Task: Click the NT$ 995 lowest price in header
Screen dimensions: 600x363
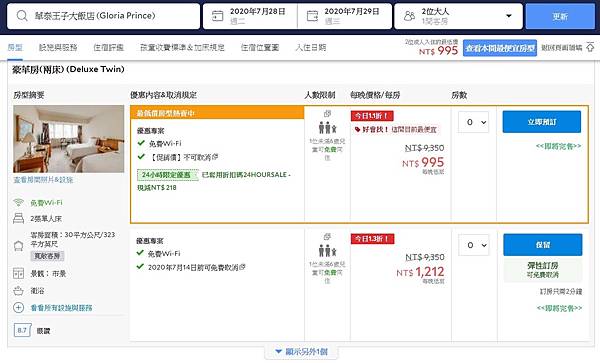Action: pos(438,50)
